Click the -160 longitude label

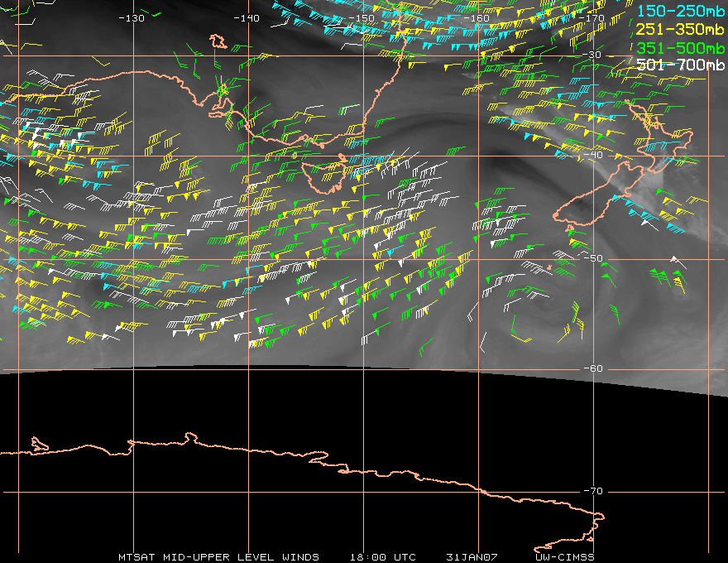(477, 18)
